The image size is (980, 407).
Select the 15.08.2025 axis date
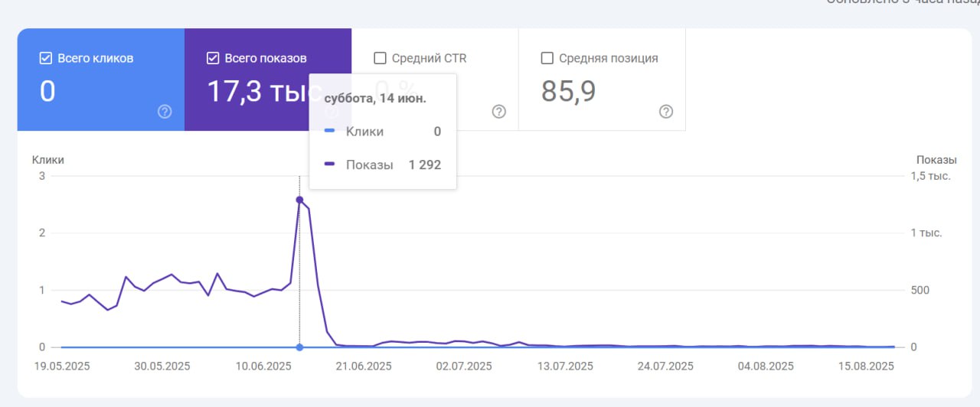pyautogui.click(x=867, y=366)
